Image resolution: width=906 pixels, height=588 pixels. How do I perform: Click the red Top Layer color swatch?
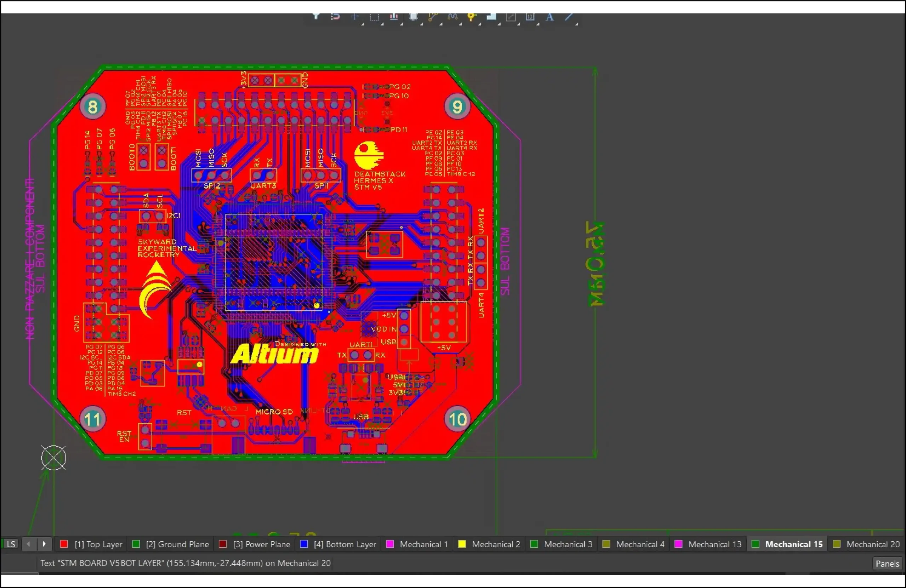pyautogui.click(x=64, y=544)
